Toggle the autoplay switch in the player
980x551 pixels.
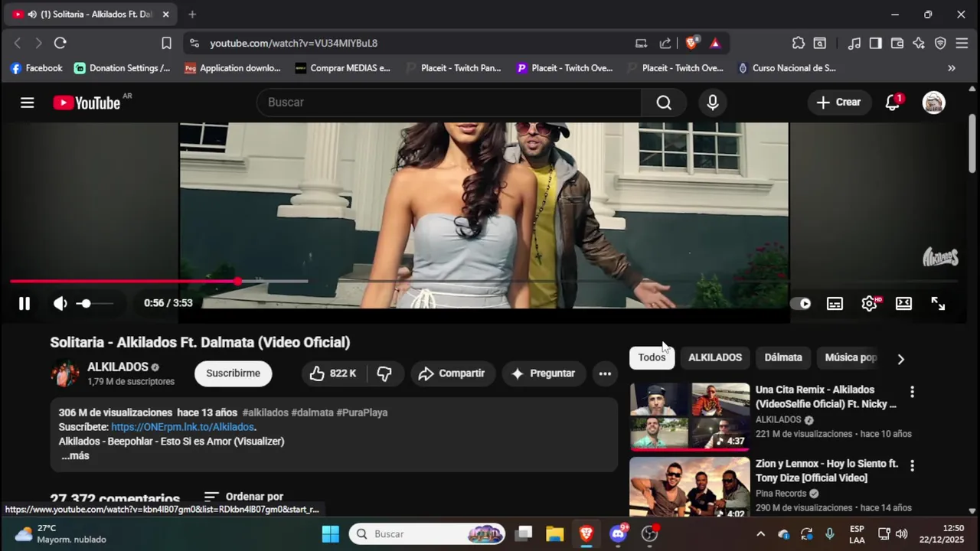click(802, 304)
